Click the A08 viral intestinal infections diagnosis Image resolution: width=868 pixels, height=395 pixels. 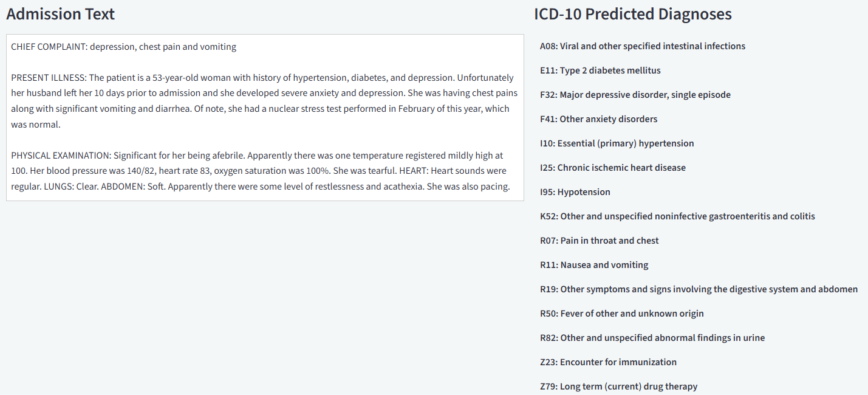pos(642,46)
